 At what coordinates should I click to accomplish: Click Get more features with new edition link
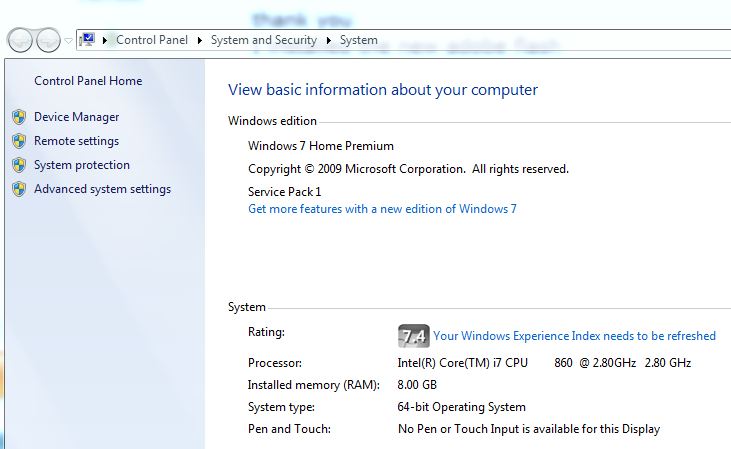tap(382, 209)
